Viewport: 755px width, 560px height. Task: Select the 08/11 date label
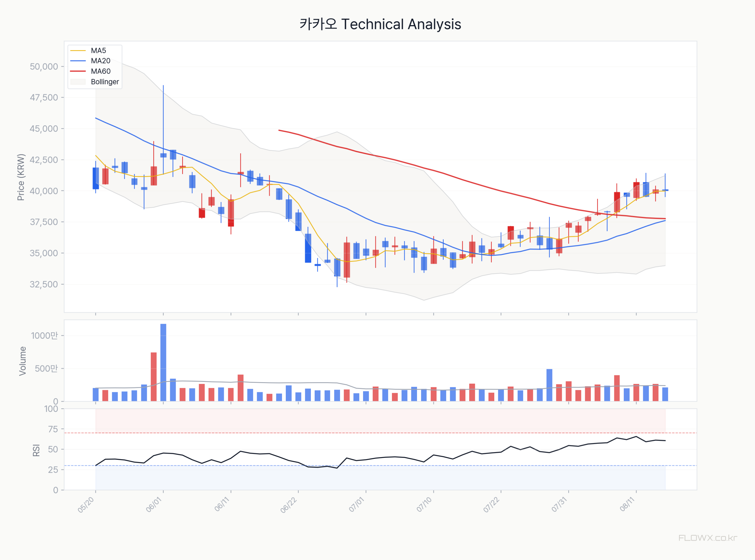[x=627, y=504]
